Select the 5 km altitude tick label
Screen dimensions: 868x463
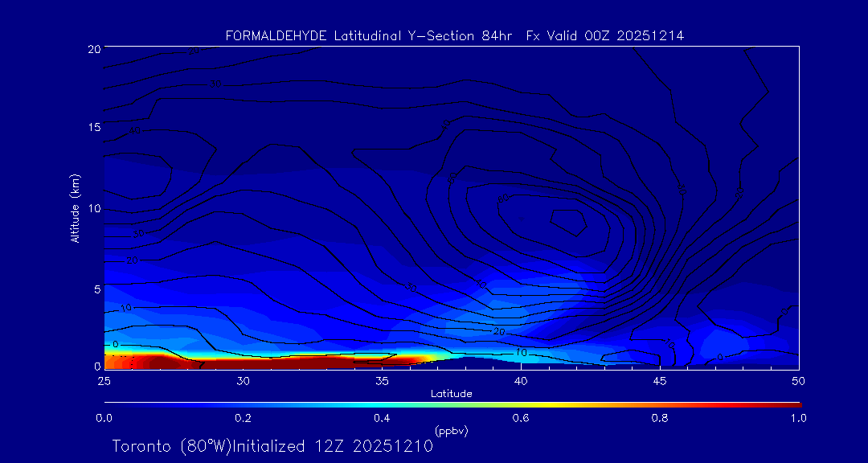click(95, 288)
